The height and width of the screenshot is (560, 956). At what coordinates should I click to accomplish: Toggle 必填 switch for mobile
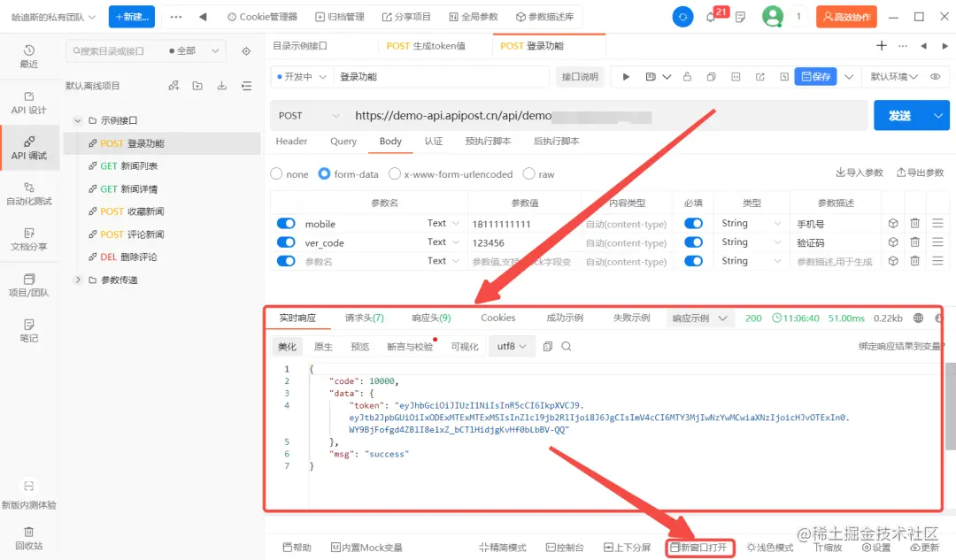693,224
